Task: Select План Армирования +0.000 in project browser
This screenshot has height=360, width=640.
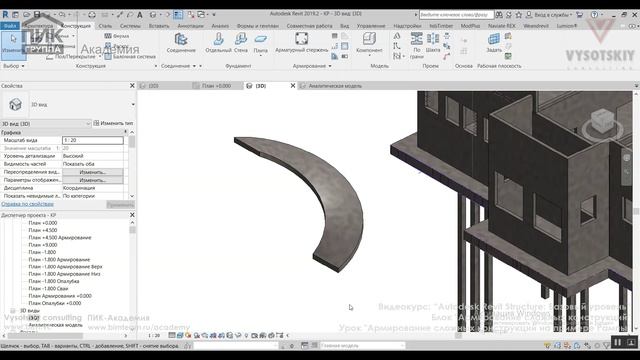Action: [x=60, y=296]
